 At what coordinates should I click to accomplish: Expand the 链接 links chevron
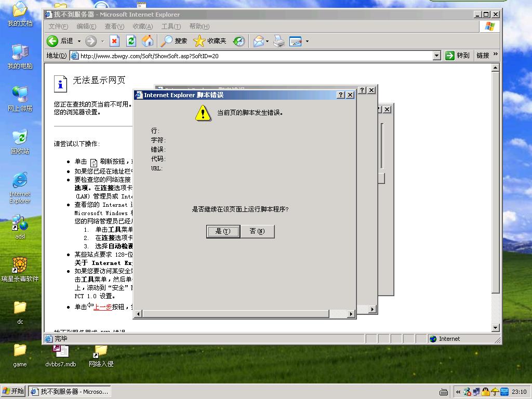click(x=495, y=54)
